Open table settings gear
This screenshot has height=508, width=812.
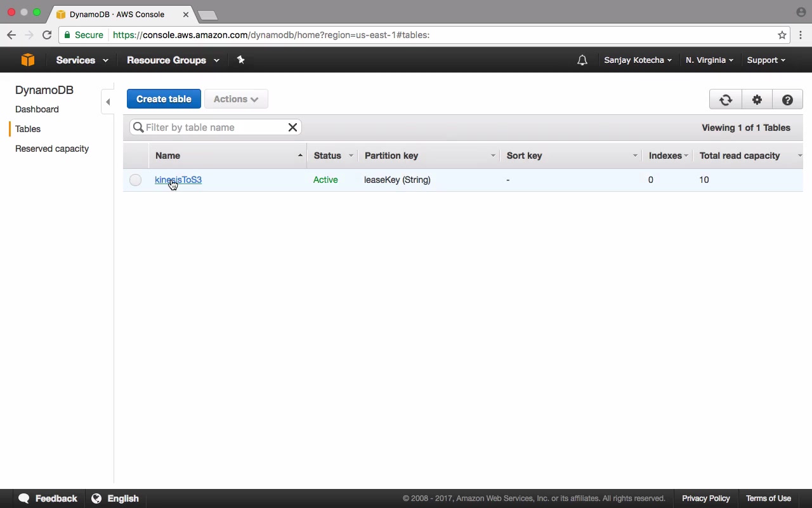[757, 100]
